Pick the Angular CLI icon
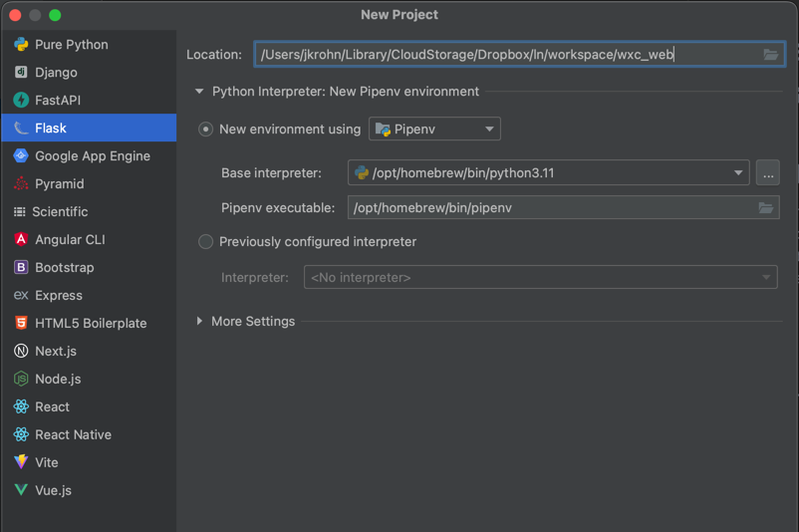The width and height of the screenshot is (799, 532). [x=21, y=240]
